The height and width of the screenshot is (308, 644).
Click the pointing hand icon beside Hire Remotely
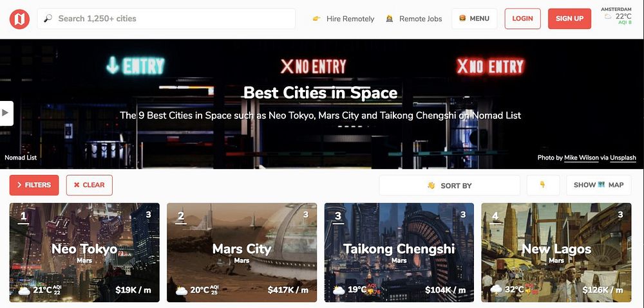(x=316, y=19)
